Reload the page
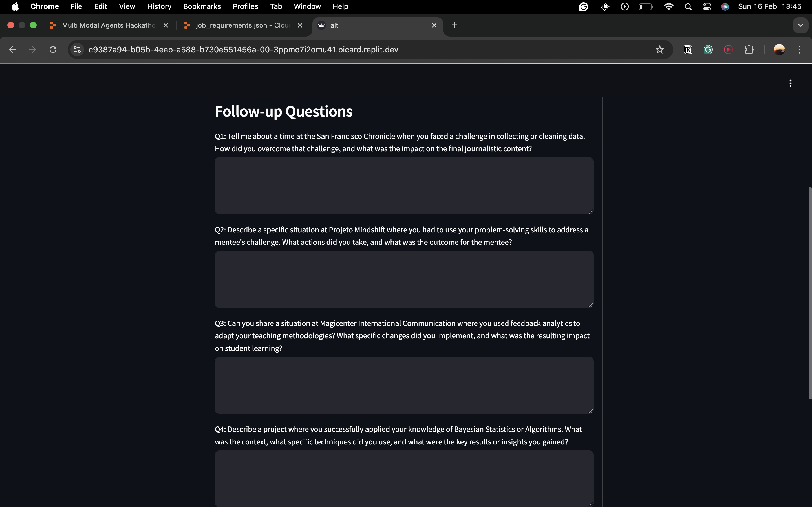The width and height of the screenshot is (812, 507). pyautogui.click(x=53, y=50)
